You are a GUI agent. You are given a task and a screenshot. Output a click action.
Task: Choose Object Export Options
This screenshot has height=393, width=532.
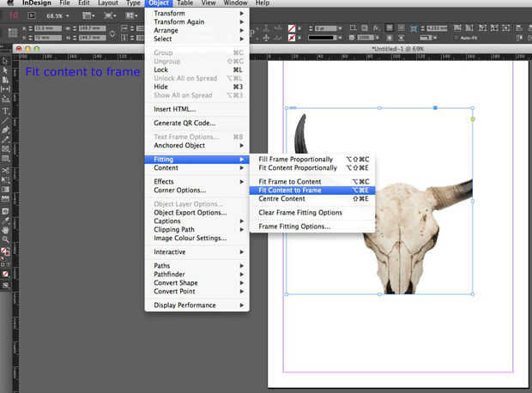pos(196,213)
